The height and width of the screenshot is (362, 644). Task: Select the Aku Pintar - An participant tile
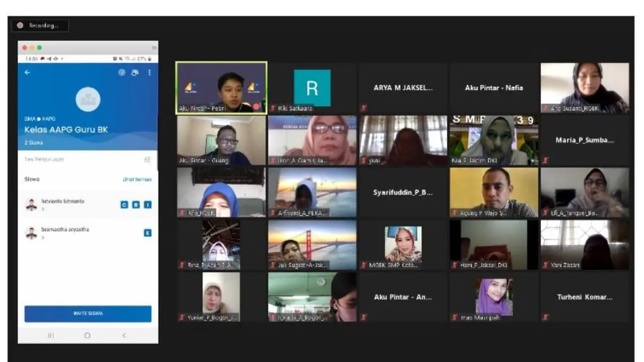tap(404, 297)
